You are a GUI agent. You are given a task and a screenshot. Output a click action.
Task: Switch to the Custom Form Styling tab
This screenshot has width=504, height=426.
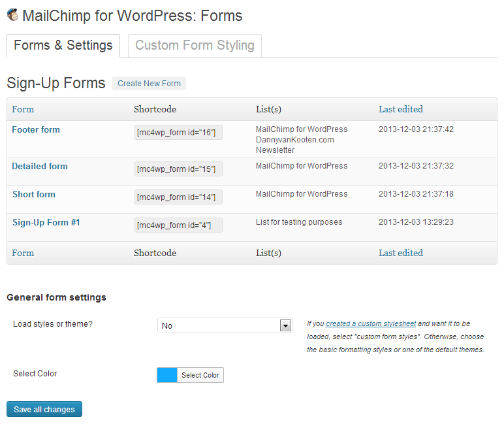point(195,46)
